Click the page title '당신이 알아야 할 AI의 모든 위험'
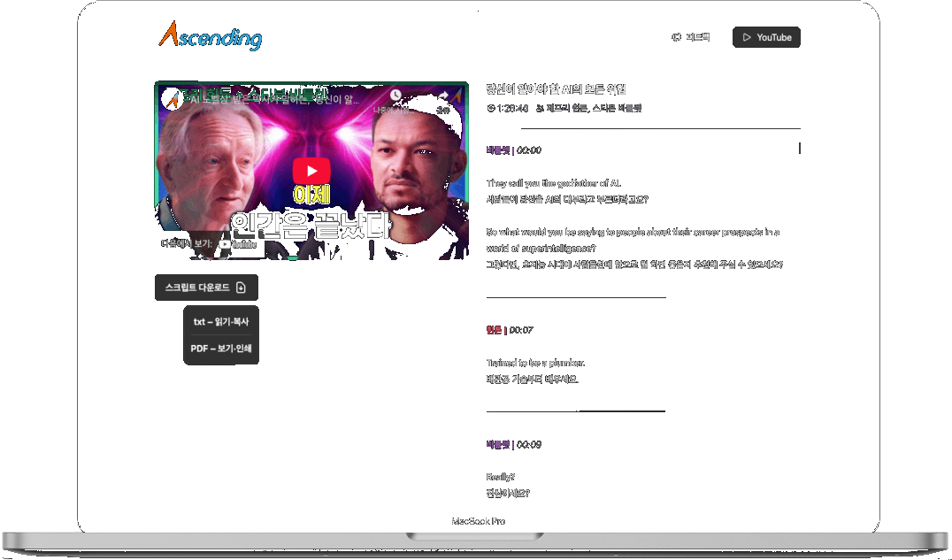This screenshot has width=952, height=560. tap(556, 89)
